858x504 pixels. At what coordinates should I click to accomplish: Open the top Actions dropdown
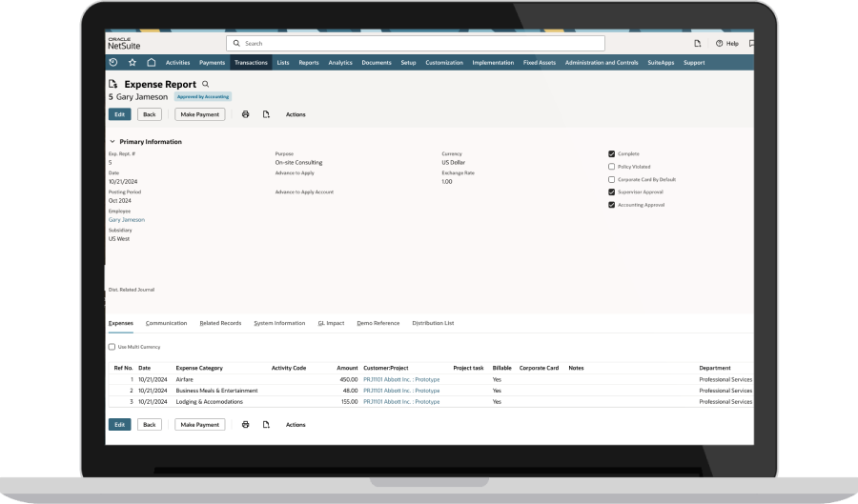tap(296, 114)
